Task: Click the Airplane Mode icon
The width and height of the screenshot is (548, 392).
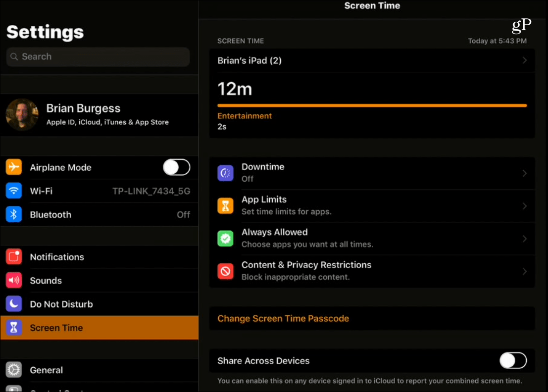Action: click(14, 167)
